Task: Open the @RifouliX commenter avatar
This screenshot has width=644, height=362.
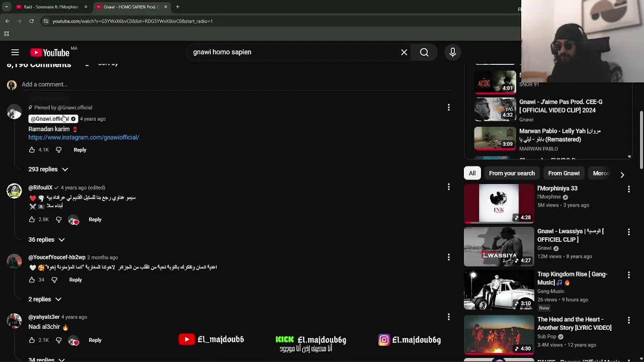Action: (x=14, y=191)
